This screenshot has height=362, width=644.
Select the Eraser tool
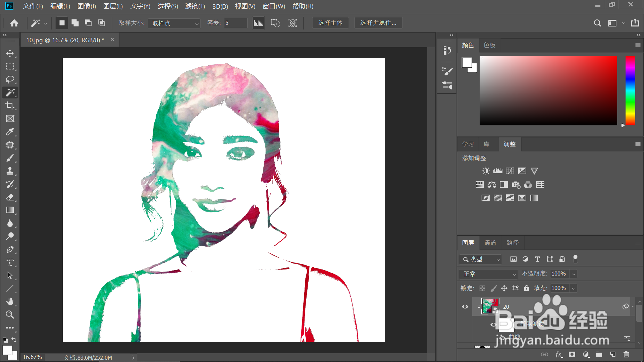[x=10, y=197]
